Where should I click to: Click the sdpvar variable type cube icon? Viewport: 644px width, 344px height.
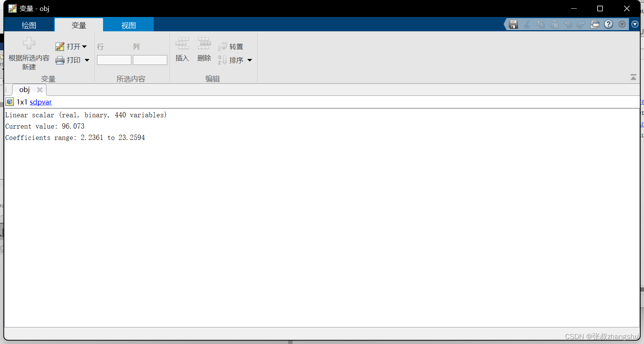(x=9, y=101)
